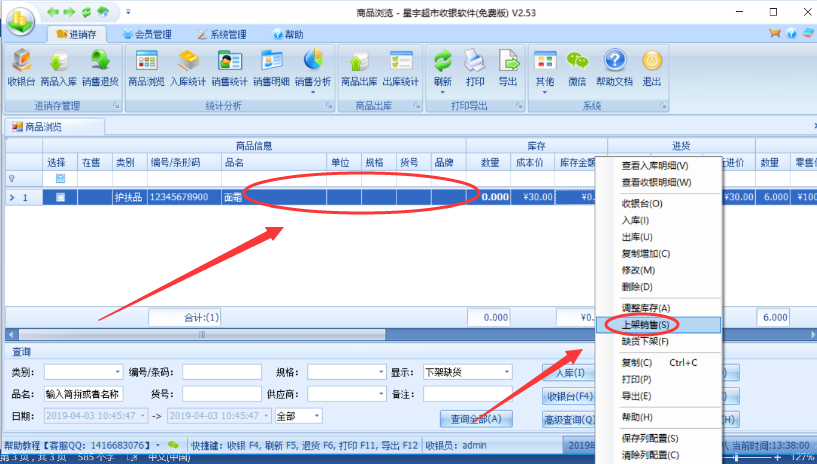The image size is (817, 464).
Task: Tick the checkbox in the 面霜 product row
Action: point(60,197)
